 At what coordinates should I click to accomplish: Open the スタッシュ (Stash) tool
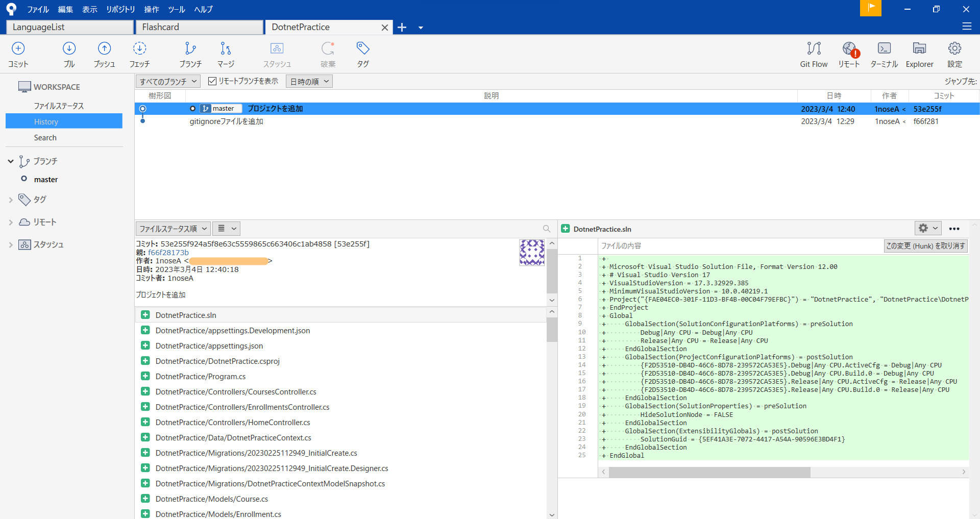pyautogui.click(x=277, y=54)
